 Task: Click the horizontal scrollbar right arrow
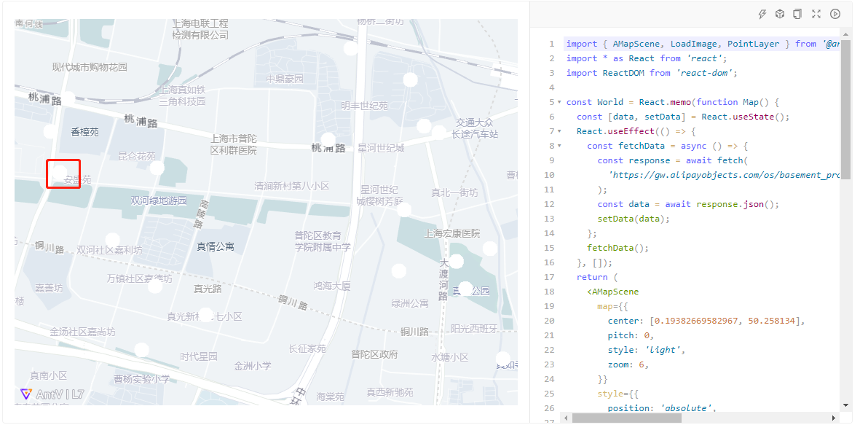(834, 418)
